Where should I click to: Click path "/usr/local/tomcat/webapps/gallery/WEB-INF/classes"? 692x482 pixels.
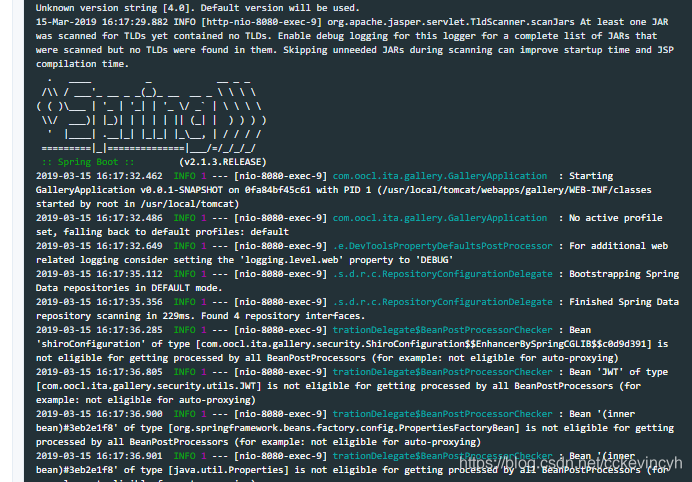[x=516, y=190]
